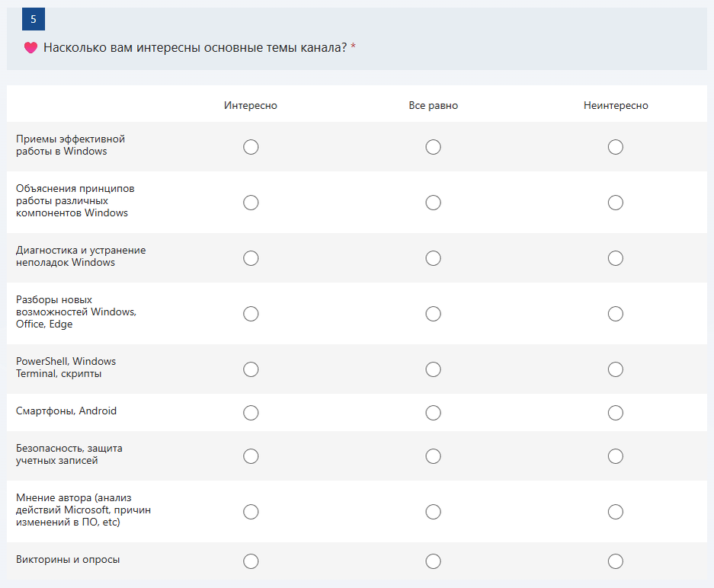The height and width of the screenshot is (588, 714).
Task: Mark Интересно for Викторины и опросы
Action: tap(251, 561)
